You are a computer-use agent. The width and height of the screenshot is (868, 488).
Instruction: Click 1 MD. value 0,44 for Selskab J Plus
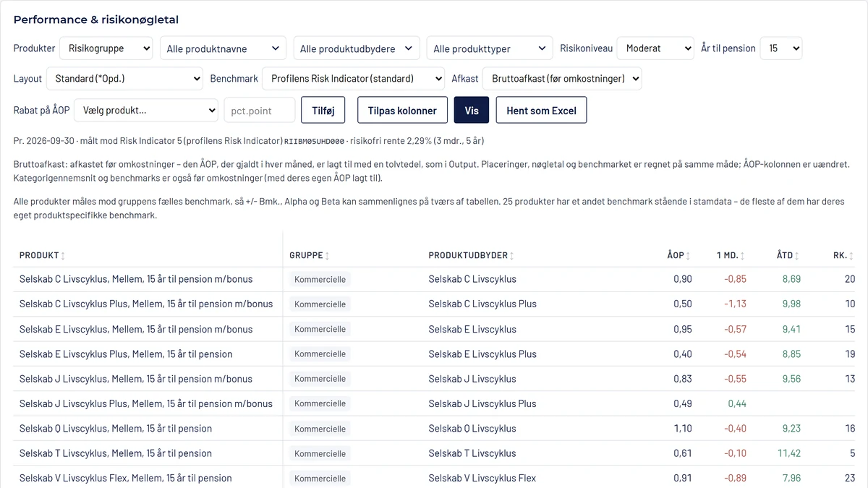(x=737, y=403)
